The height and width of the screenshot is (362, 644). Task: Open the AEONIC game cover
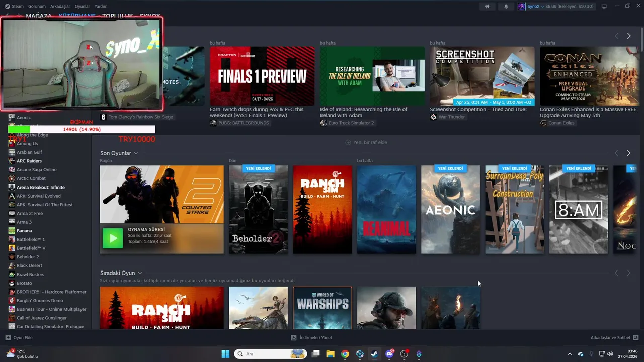click(450, 210)
